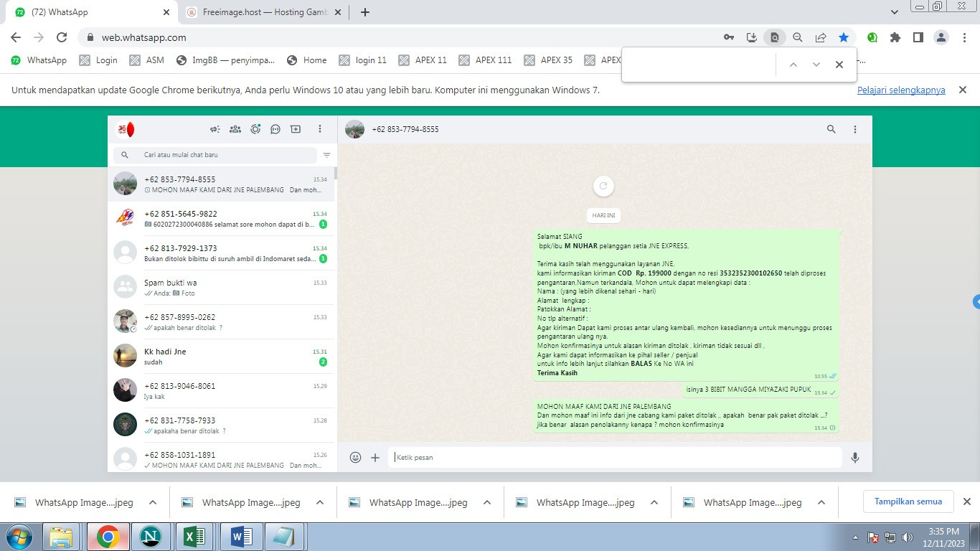Search within the open conversation

pos(831,129)
